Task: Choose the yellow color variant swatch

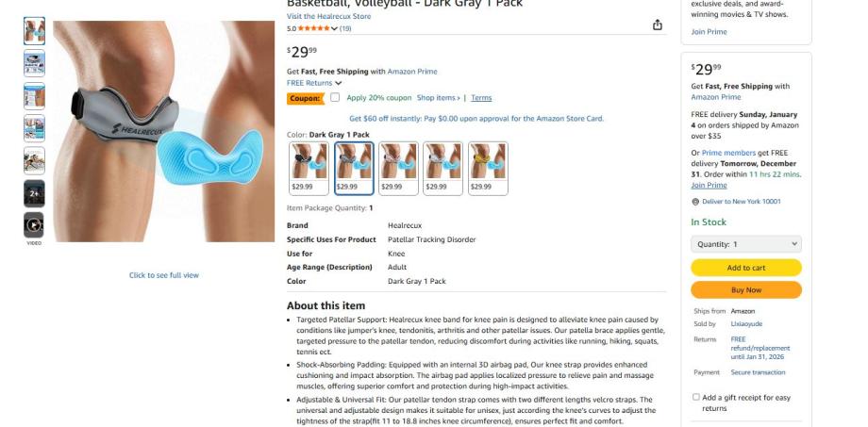Action: pyautogui.click(x=488, y=168)
